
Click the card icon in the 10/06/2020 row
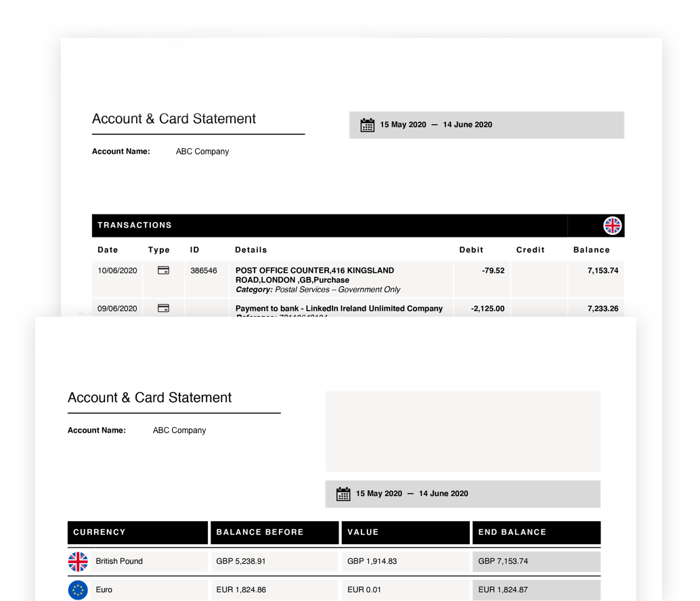click(x=163, y=271)
